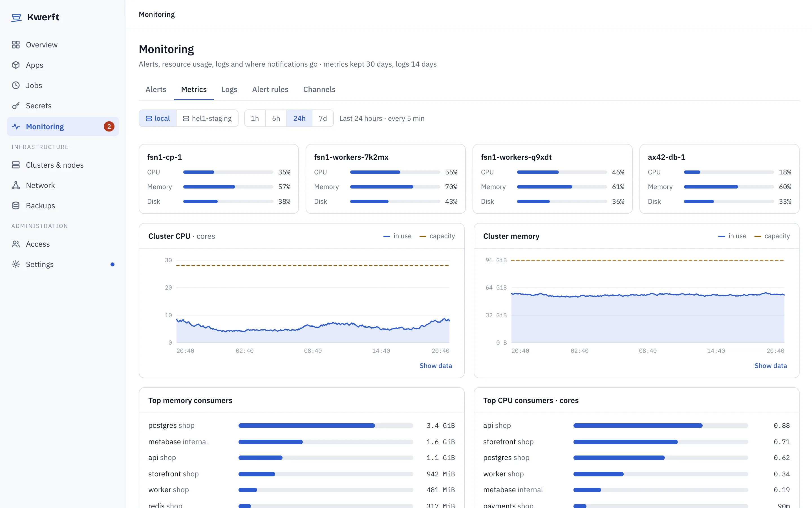812x508 pixels.
Task: Open the Alerts tab
Action: point(156,89)
